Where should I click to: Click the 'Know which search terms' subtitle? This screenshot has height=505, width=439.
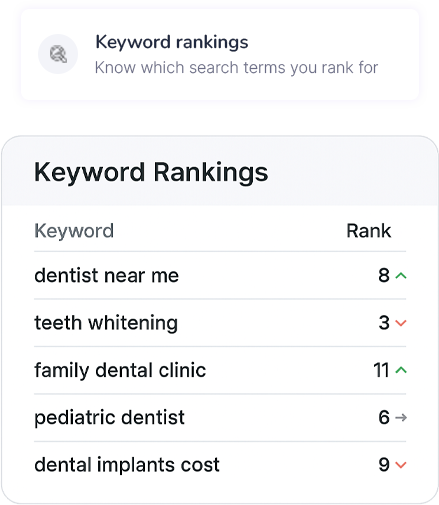[x=236, y=68]
